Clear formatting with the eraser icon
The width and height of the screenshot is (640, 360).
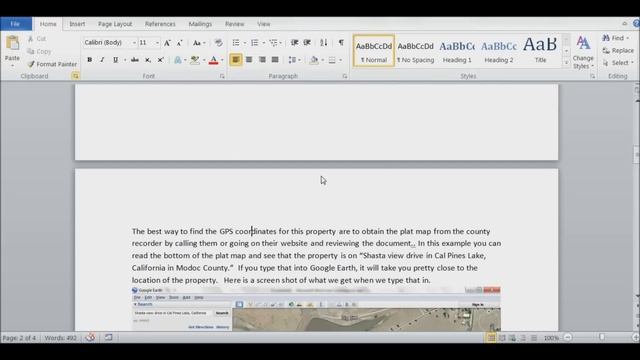(218, 42)
